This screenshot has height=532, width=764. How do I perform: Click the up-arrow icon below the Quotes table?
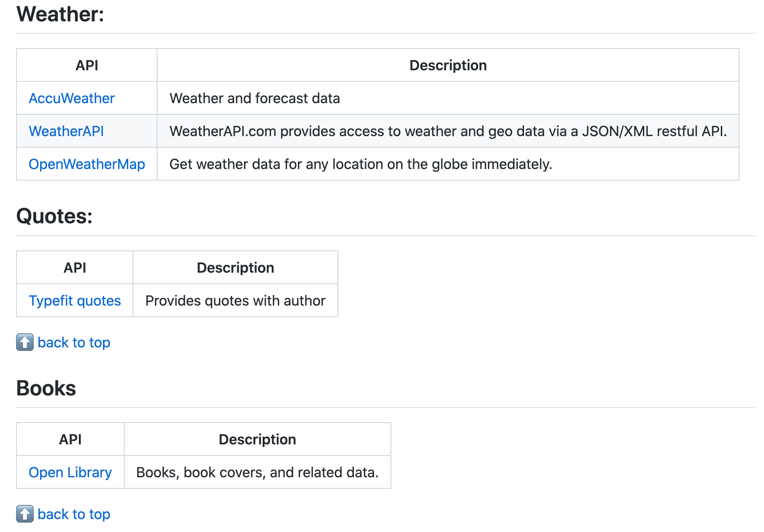[25, 342]
